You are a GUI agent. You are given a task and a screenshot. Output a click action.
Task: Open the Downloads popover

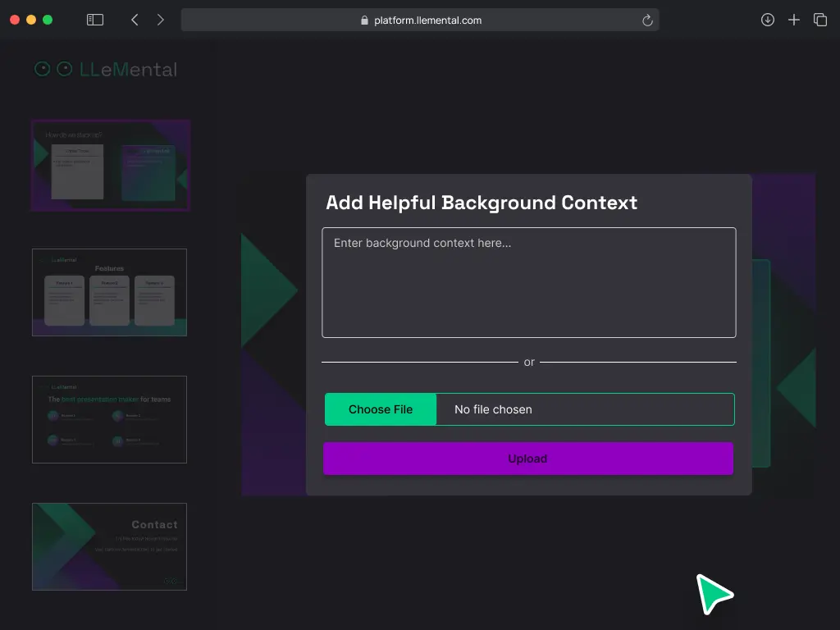pos(768,20)
